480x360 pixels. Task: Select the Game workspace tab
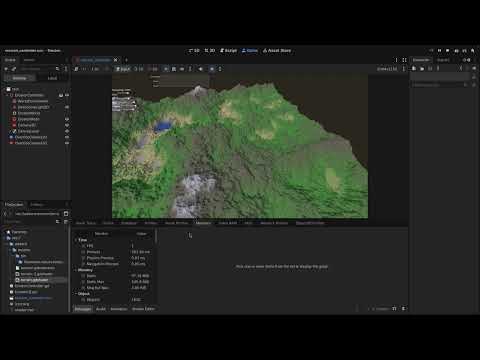[x=250, y=51]
